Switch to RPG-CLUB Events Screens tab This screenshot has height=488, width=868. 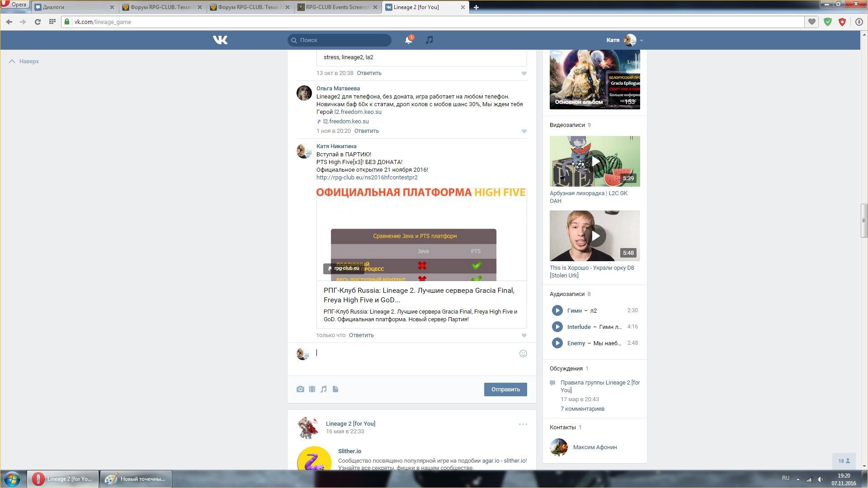coord(336,7)
